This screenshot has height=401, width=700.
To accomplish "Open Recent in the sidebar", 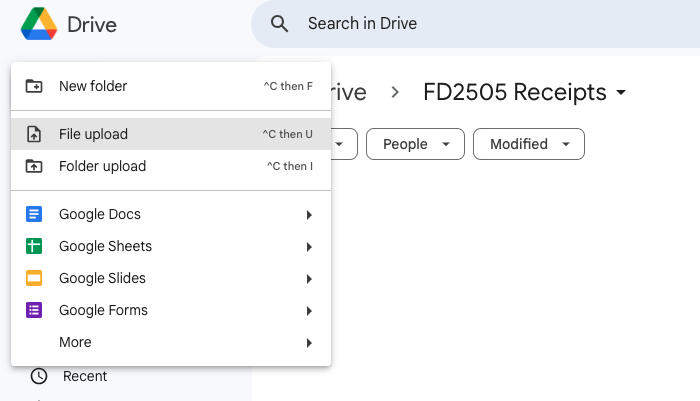I will click(85, 376).
